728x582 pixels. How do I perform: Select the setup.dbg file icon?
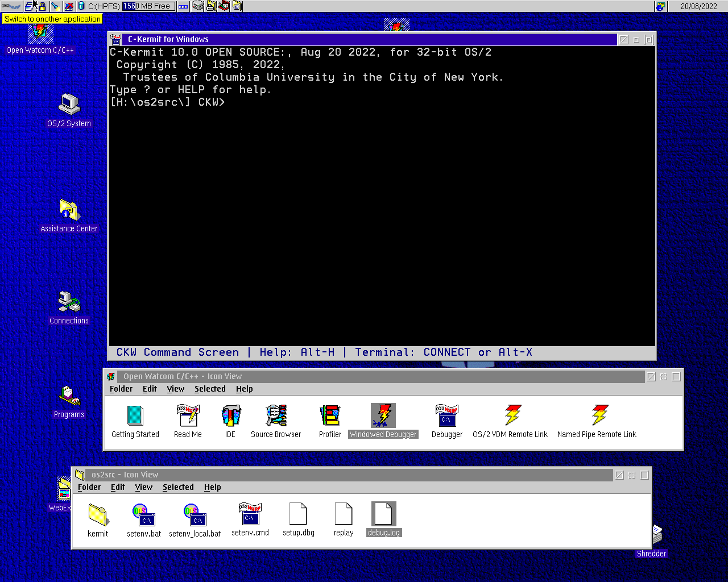[299, 519]
